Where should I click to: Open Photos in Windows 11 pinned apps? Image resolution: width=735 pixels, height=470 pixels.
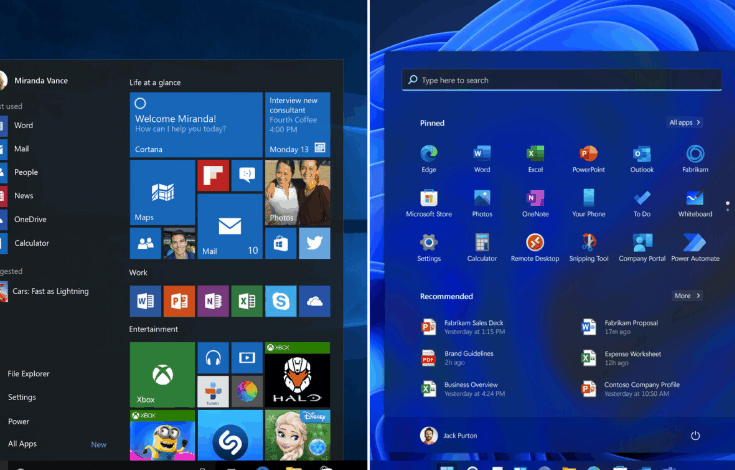482,203
